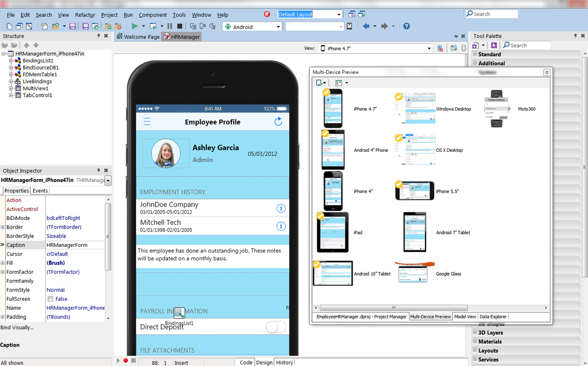
Task: Click the refresh icon in Employee Profile header
Action: tap(278, 122)
